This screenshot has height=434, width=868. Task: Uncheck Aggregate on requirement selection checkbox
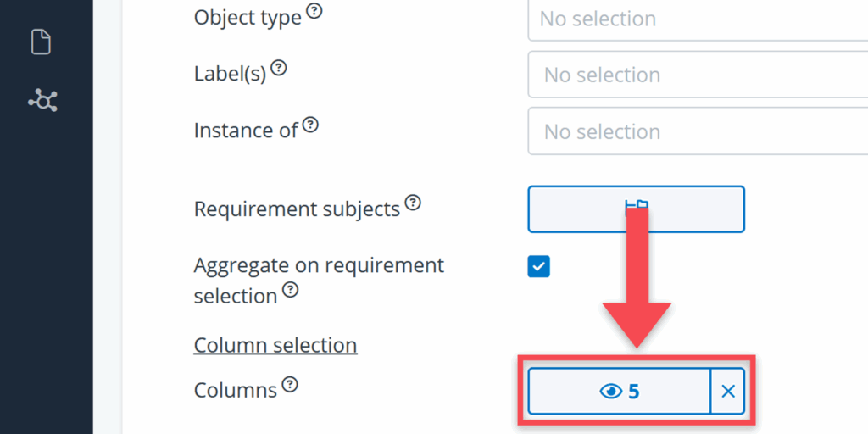(x=538, y=266)
